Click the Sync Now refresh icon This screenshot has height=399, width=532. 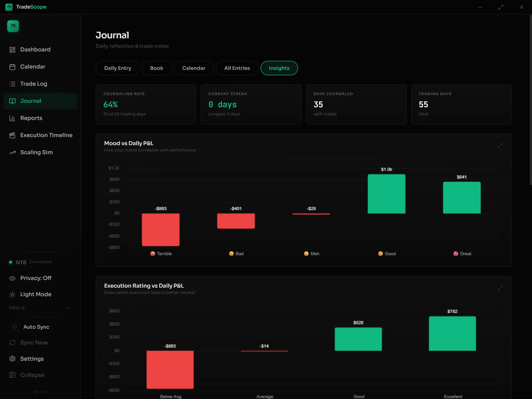(x=12, y=343)
